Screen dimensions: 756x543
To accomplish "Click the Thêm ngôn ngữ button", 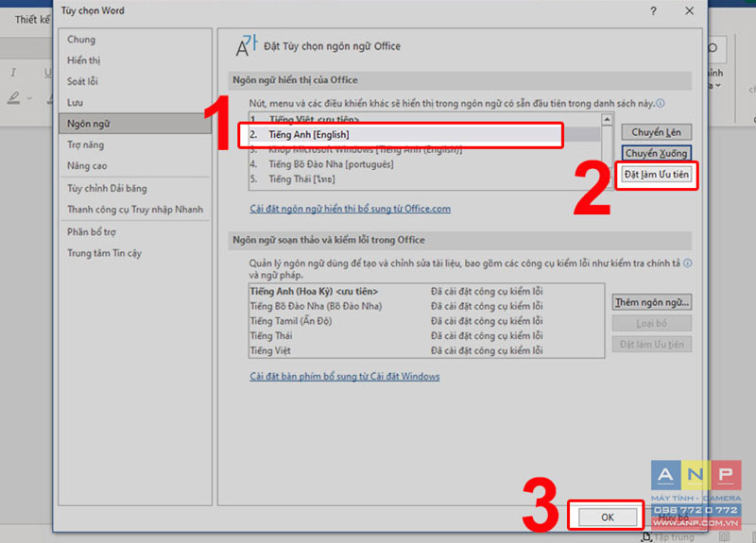I will pyautogui.click(x=652, y=302).
